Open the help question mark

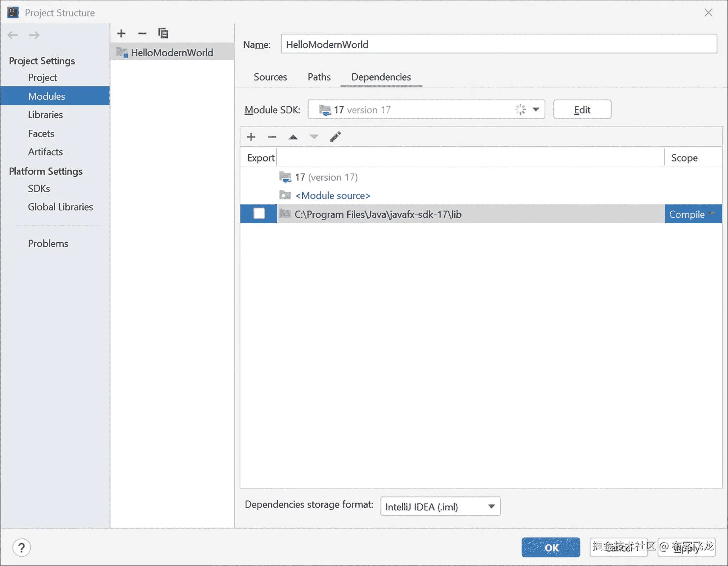pos(21,548)
